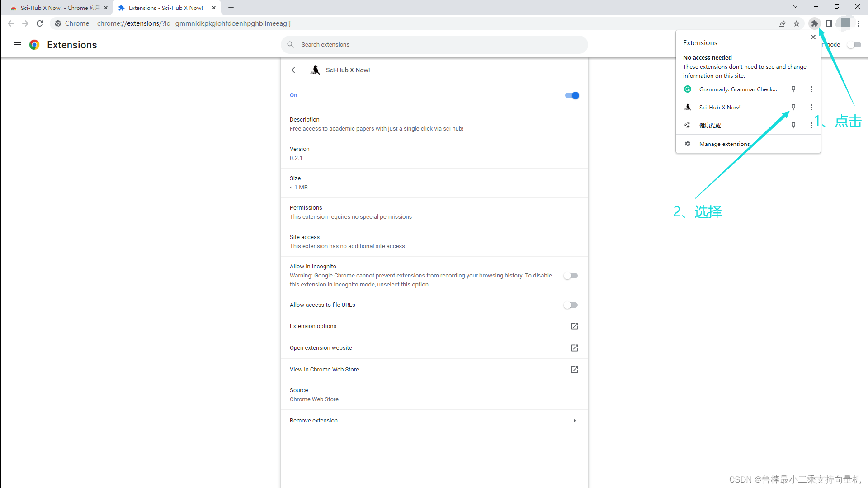This screenshot has height=488, width=868.
Task: Click the site info Chrome chip
Action: pos(72,23)
